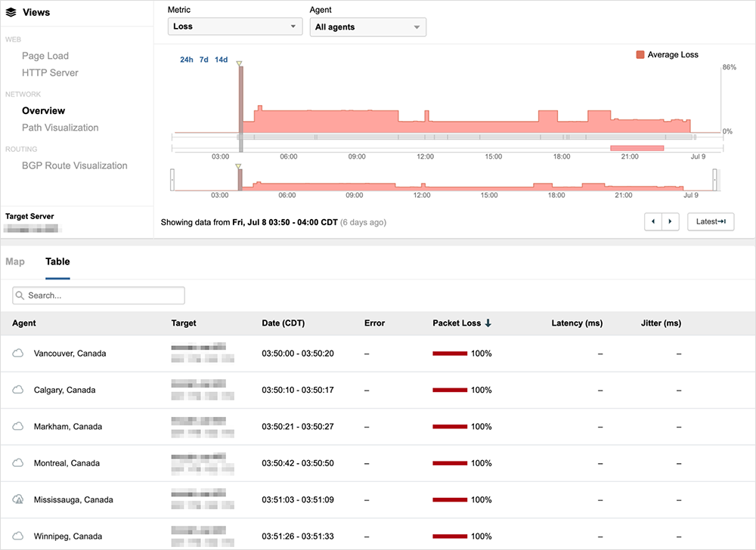Select the Table tab

(57, 261)
